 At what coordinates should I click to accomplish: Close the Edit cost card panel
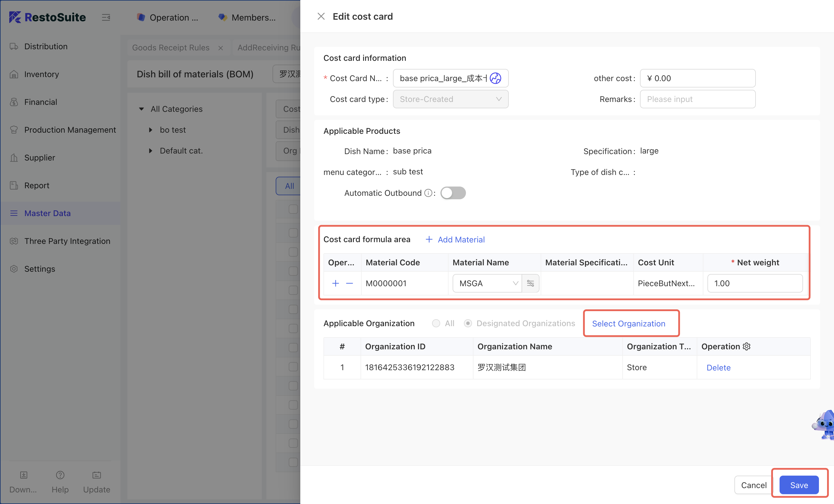point(321,16)
